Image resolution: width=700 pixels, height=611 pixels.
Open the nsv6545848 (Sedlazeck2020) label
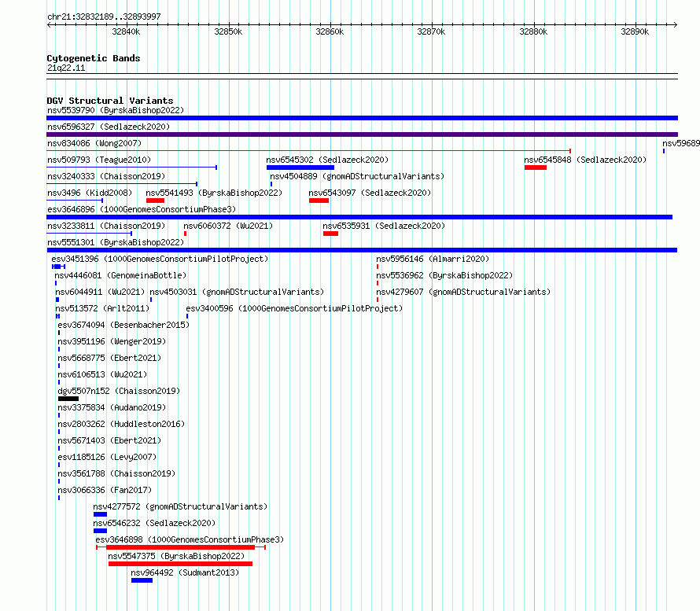tap(585, 160)
